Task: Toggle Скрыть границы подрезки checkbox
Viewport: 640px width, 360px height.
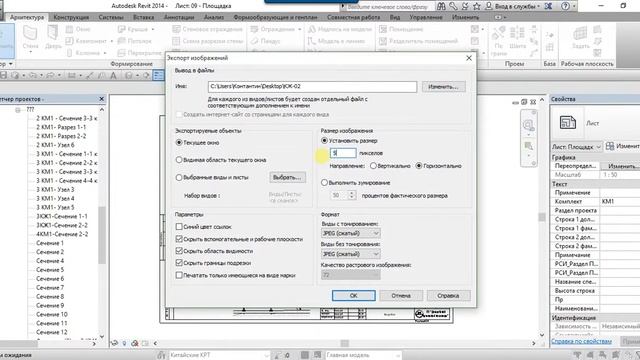Action: pos(179,263)
